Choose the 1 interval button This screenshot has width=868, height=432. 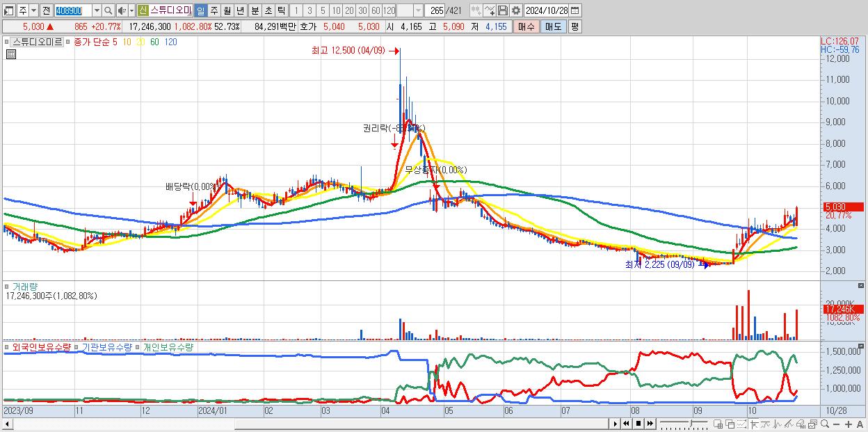pos(296,10)
